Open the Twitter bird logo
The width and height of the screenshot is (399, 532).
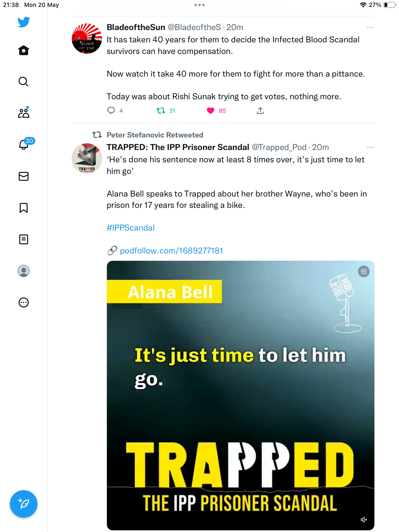click(24, 22)
